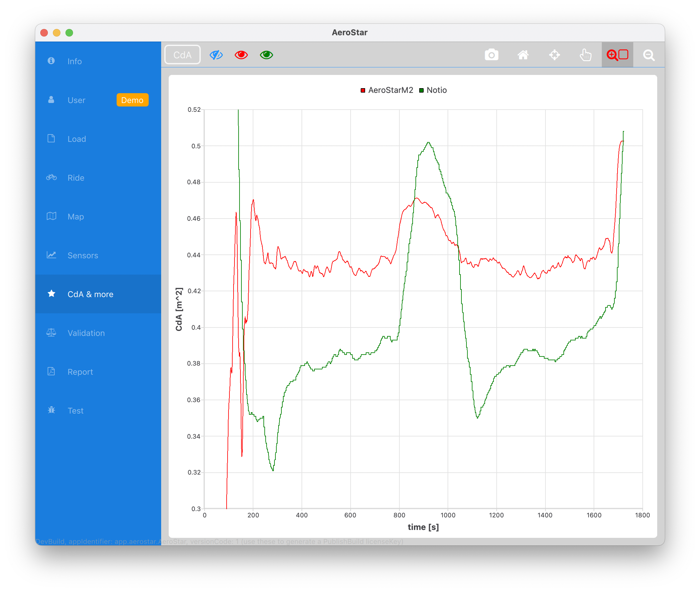The height and width of the screenshot is (592, 700).
Task: Click the red AeroStarM2 legend swatch
Action: coord(363,90)
